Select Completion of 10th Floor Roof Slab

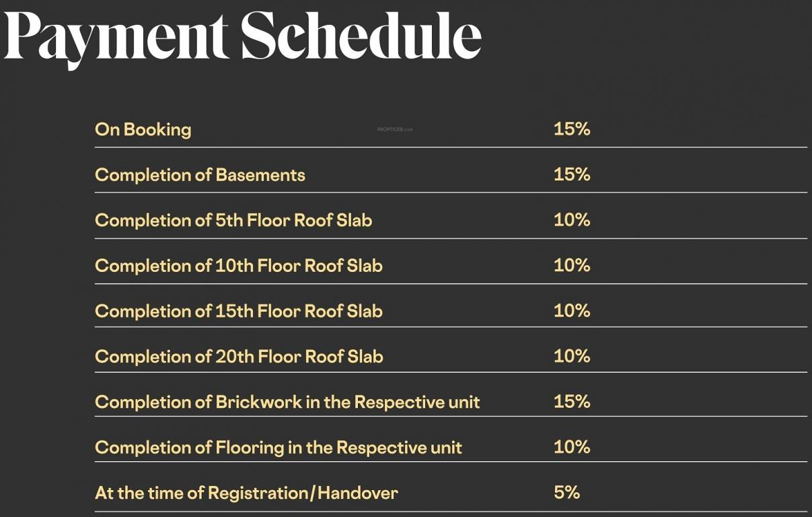point(238,266)
